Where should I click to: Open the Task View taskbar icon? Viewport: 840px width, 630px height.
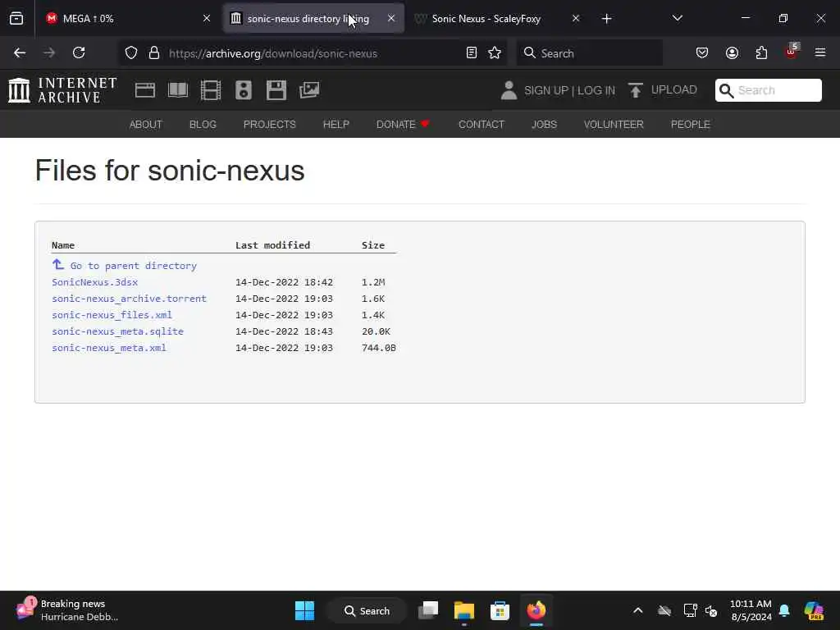pyautogui.click(x=428, y=610)
